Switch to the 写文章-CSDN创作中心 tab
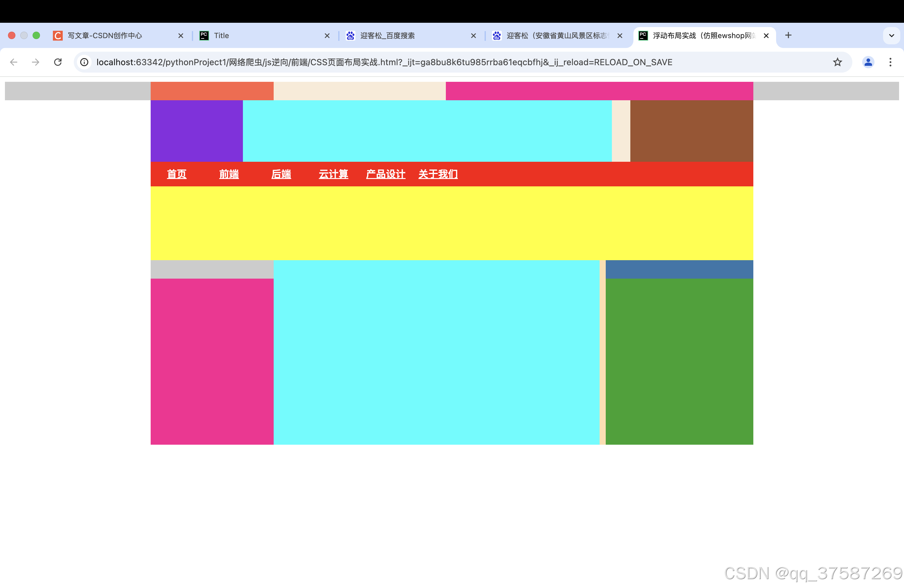The width and height of the screenshot is (904, 588). tap(105, 35)
